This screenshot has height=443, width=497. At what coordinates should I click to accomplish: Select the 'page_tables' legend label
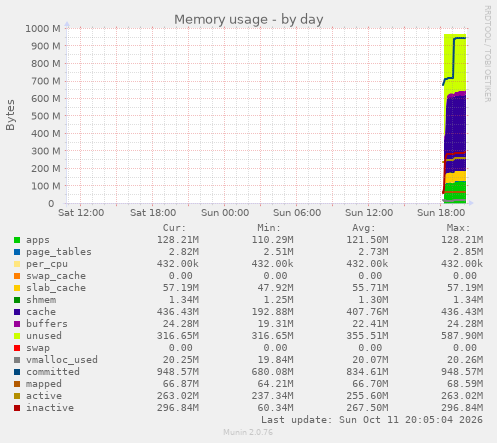pyautogui.click(x=59, y=252)
